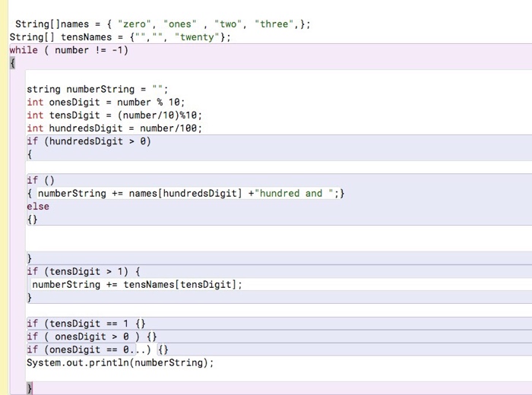
Task: Click the 'int onesDigit = number % 10;' line
Action: click(x=106, y=102)
